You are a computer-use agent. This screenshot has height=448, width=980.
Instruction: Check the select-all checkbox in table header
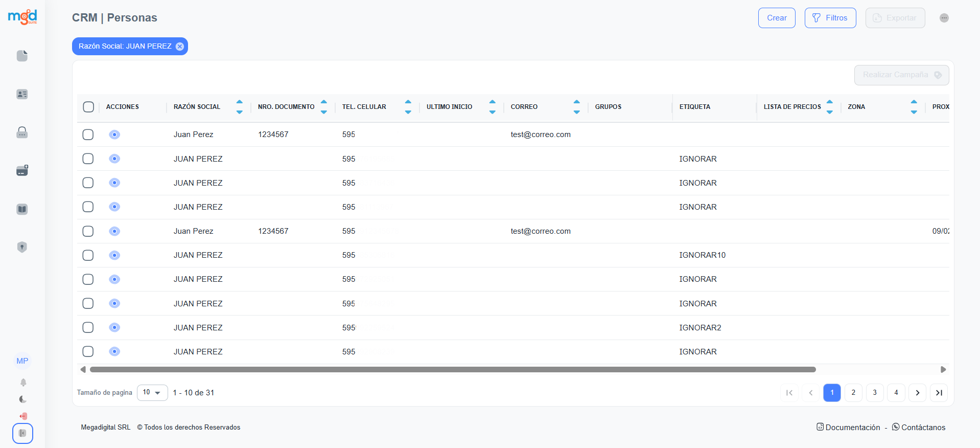(88, 107)
